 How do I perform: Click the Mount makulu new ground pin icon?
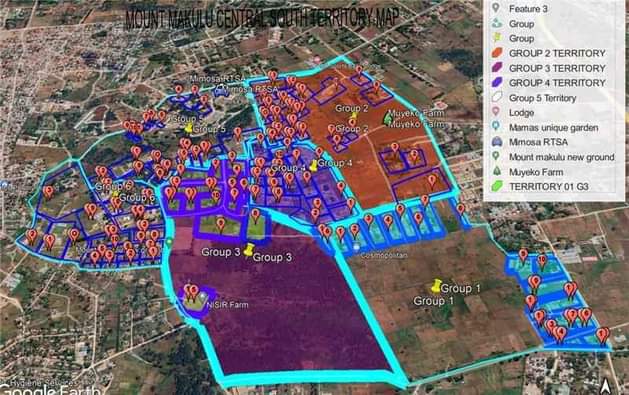(496, 156)
